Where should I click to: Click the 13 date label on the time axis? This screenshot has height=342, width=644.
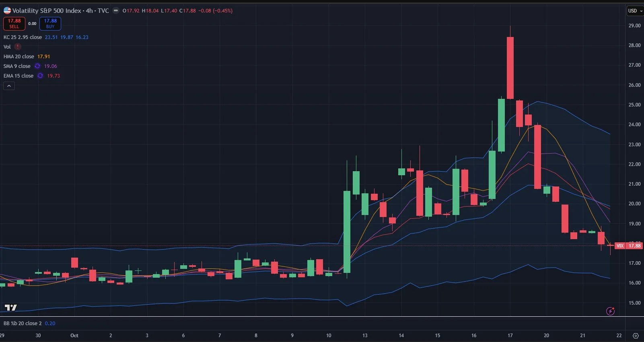coord(365,335)
